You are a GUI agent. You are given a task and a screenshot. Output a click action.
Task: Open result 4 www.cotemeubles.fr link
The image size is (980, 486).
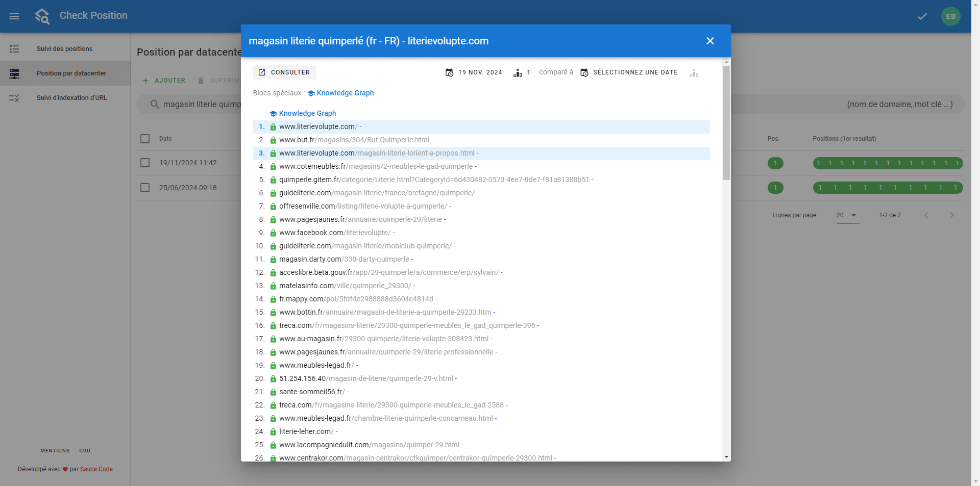pyautogui.click(x=376, y=166)
